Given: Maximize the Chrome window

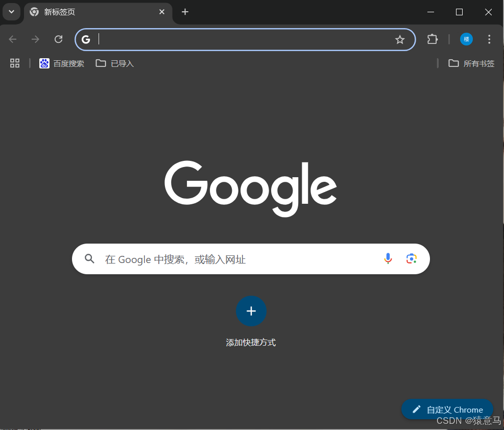Looking at the screenshot, I should coord(460,12).
